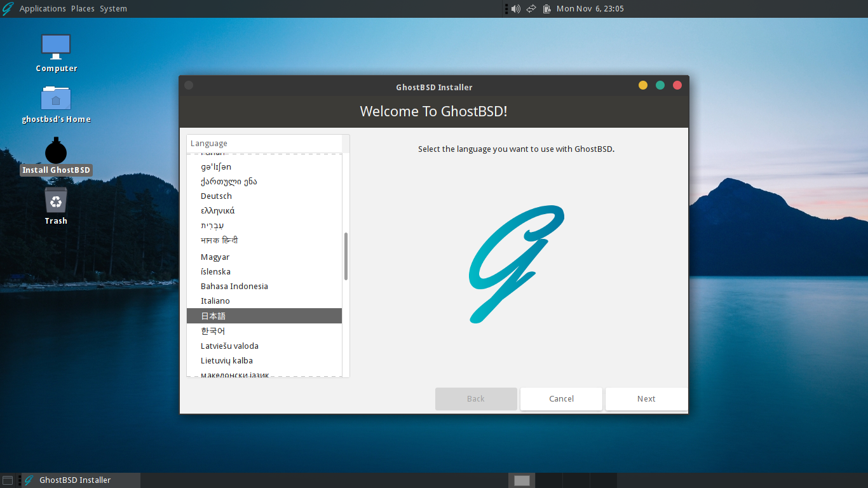Click the Next button
Image resolution: width=868 pixels, height=488 pixels.
click(x=646, y=399)
